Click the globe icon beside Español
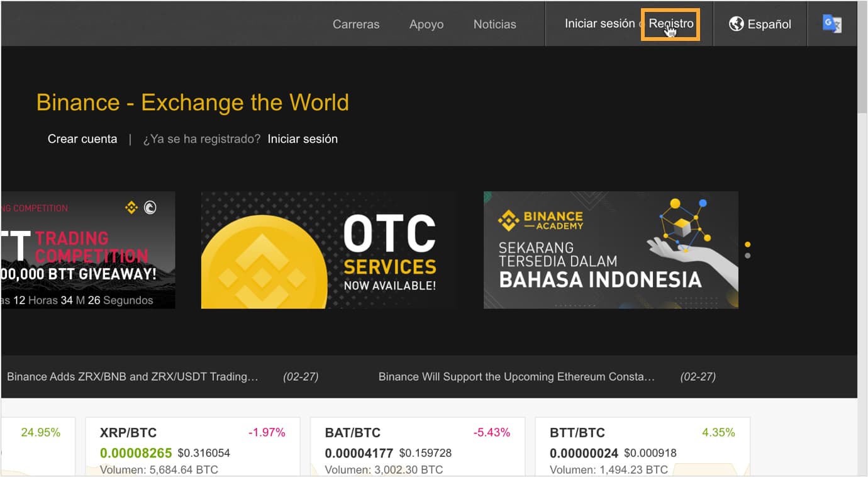Image resolution: width=868 pixels, height=477 pixels. coord(736,24)
